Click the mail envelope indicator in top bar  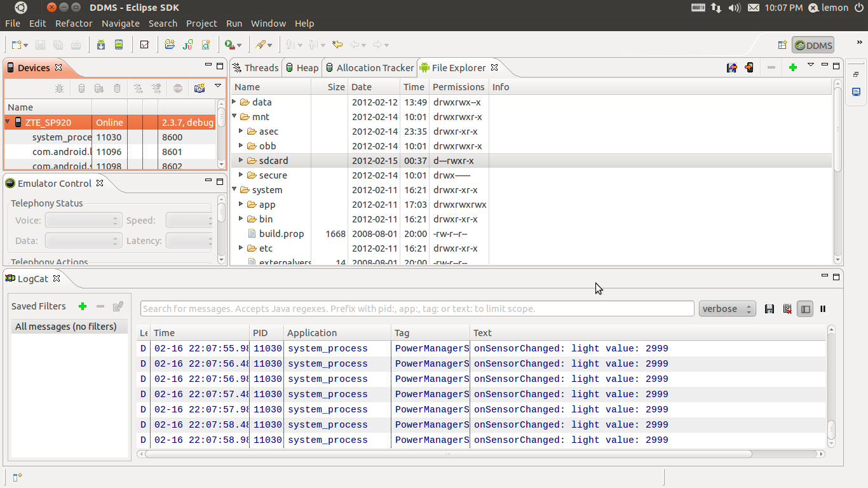tap(754, 8)
